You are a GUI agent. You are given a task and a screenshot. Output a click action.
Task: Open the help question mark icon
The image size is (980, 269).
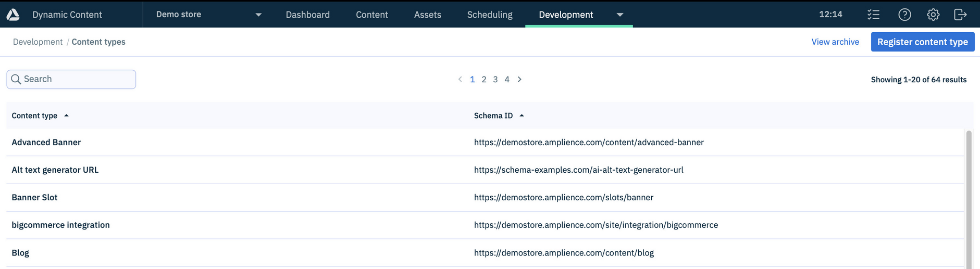pos(905,15)
